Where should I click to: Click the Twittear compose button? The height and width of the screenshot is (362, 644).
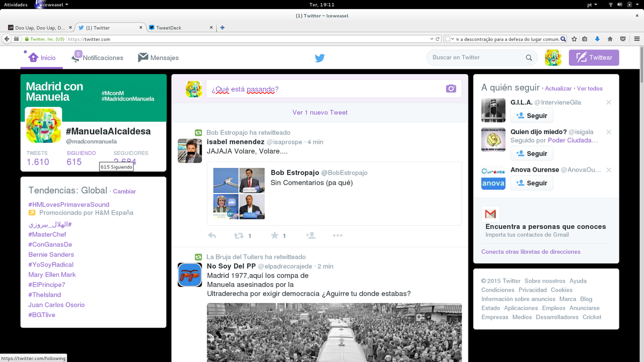[x=594, y=57]
